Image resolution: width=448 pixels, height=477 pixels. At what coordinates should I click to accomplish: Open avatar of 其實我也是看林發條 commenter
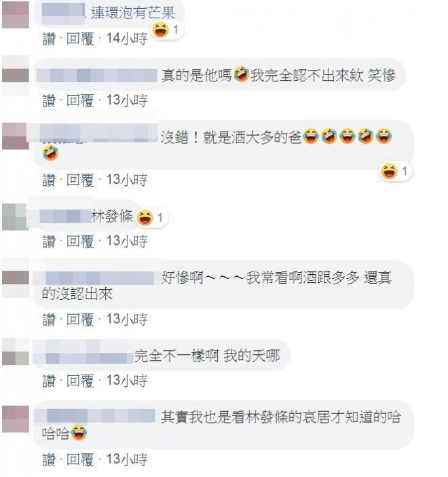pyautogui.click(x=16, y=419)
